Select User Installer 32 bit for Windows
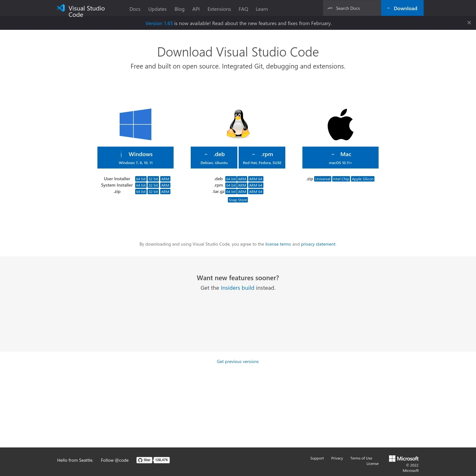The image size is (476, 476). pyautogui.click(x=153, y=179)
